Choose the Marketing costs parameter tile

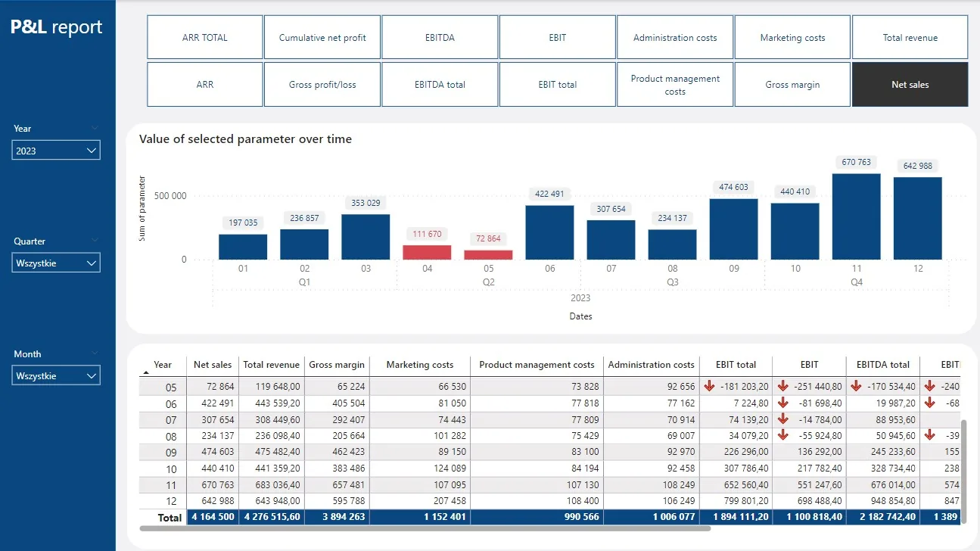click(793, 37)
